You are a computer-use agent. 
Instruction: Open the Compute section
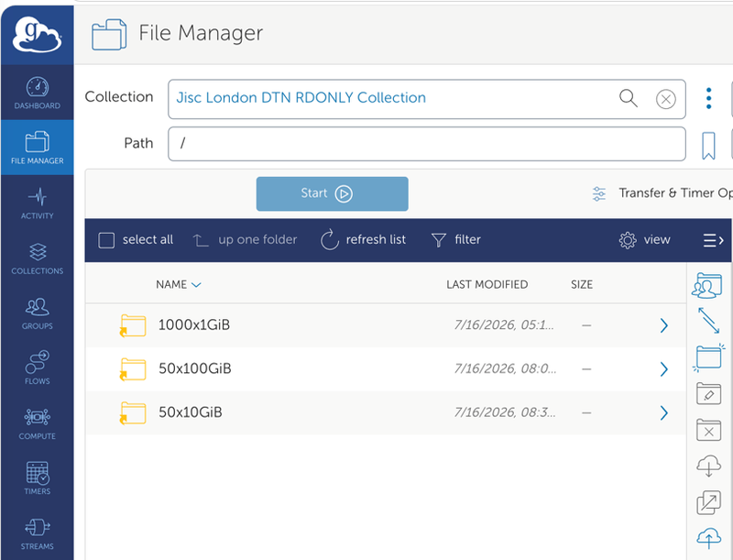(37, 423)
